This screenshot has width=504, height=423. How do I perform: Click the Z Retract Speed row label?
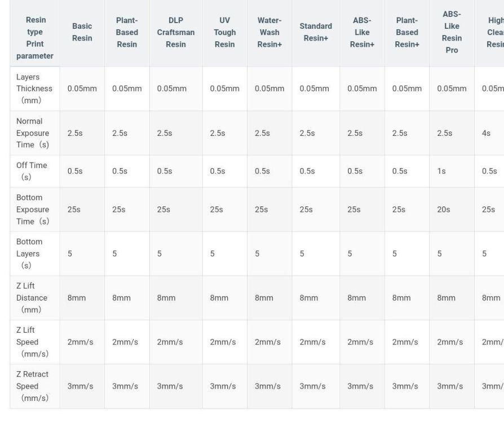[35, 386]
